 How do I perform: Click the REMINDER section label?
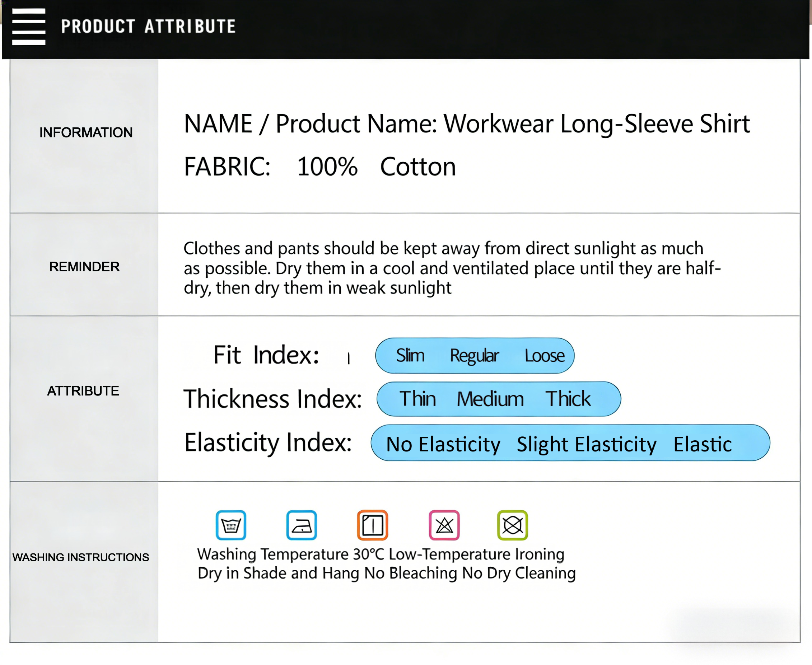coord(84,267)
